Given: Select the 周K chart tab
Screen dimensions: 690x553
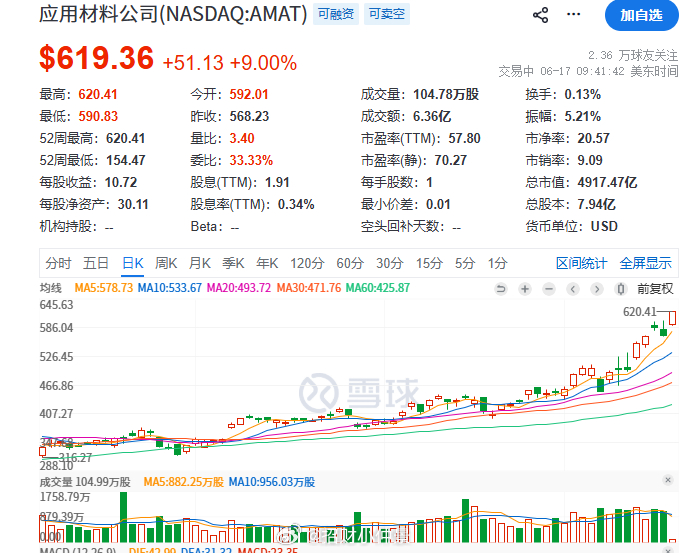Looking at the screenshot, I should click(x=166, y=263).
